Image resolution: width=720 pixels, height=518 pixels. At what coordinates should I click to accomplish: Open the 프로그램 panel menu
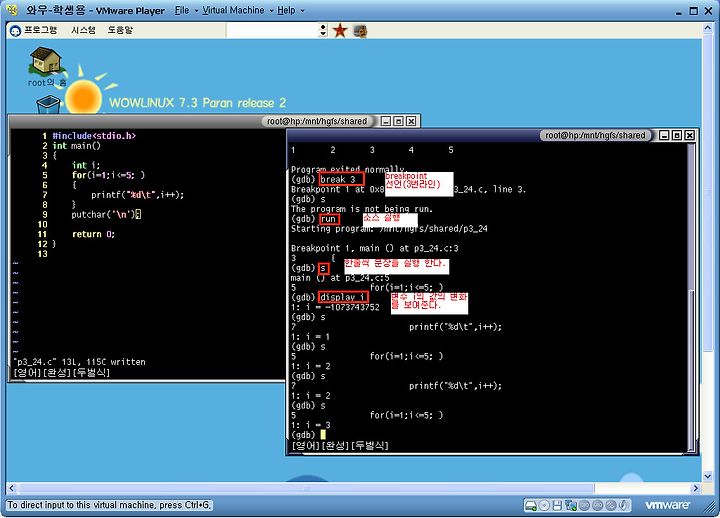tap(40, 30)
